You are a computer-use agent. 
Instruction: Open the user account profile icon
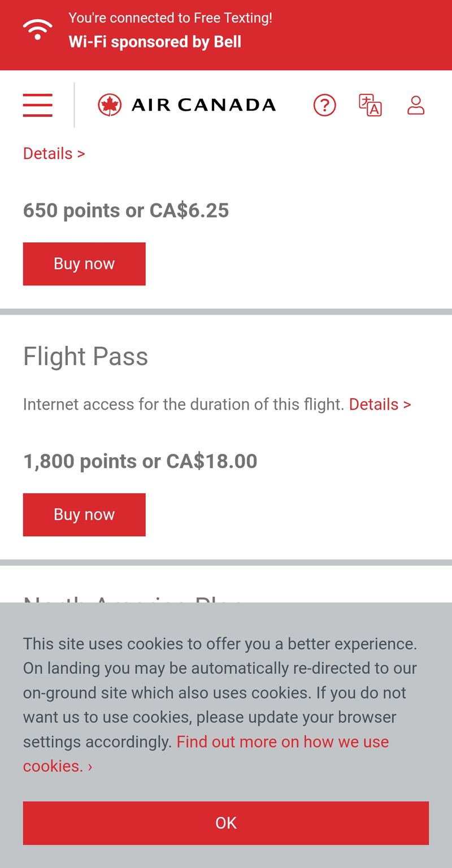pos(416,105)
